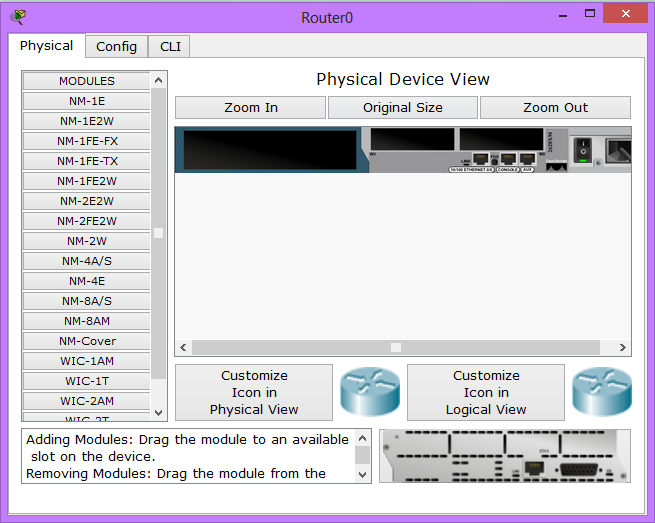Select the Physical tab
The height and width of the screenshot is (523, 655).
46,46
